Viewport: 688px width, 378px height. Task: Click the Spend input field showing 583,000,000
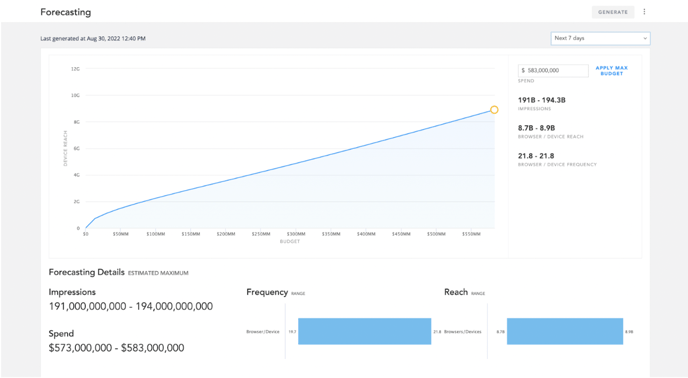(553, 70)
